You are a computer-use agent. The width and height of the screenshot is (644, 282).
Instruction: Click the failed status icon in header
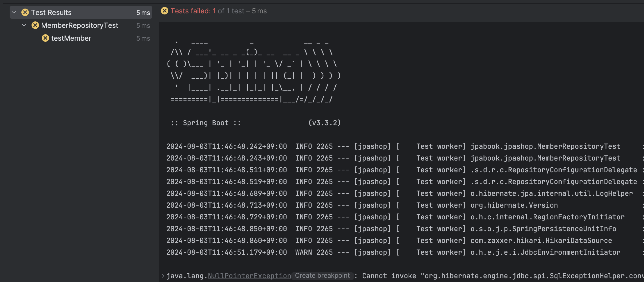coord(165,11)
